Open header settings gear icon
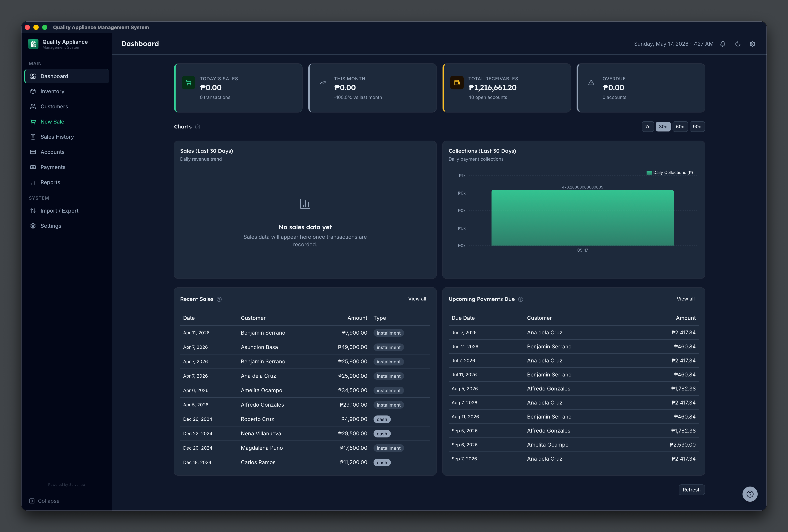Image resolution: width=788 pixels, height=532 pixels. [752, 44]
